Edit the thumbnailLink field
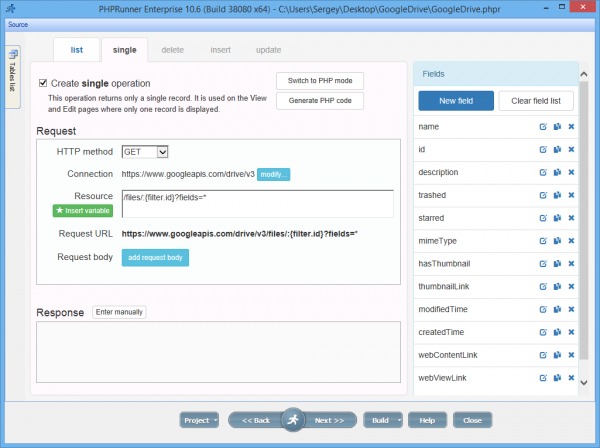Viewport: 600px width, 448px height. pos(543,287)
